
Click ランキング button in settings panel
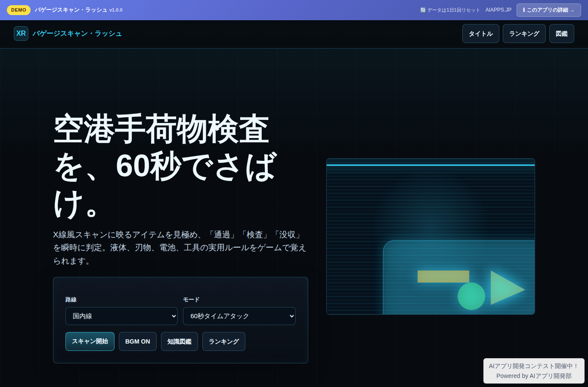224,341
